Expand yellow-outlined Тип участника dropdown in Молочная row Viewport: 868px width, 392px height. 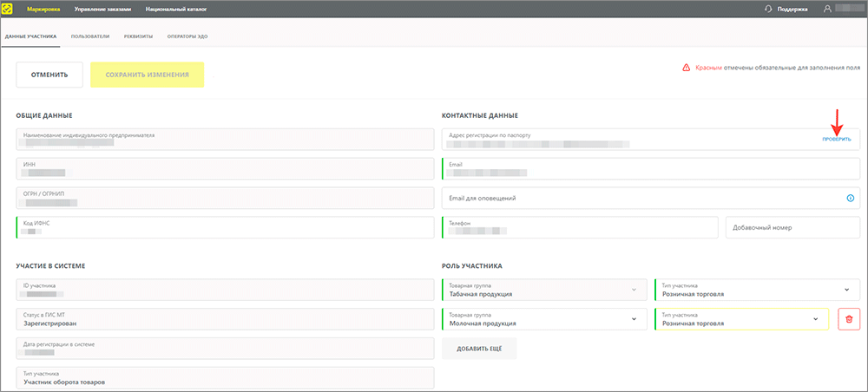[x=742, y=319]
